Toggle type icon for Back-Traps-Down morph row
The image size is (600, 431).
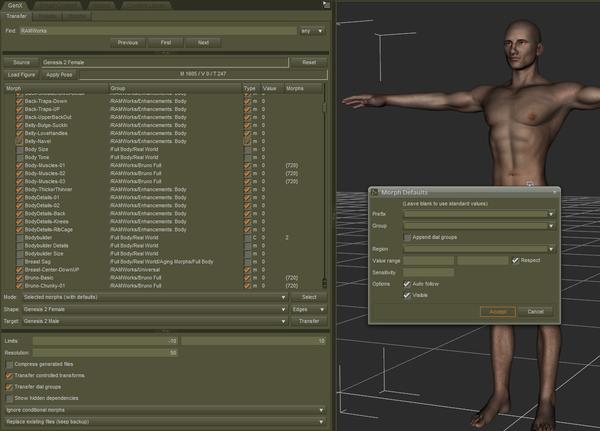[247, 102]
